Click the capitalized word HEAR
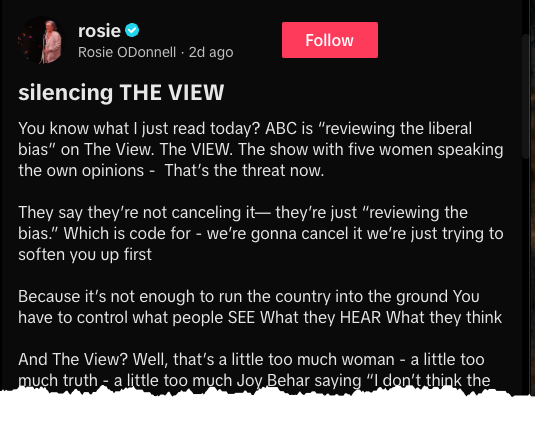This screenshot has height=421, width=535. point(360,318)
